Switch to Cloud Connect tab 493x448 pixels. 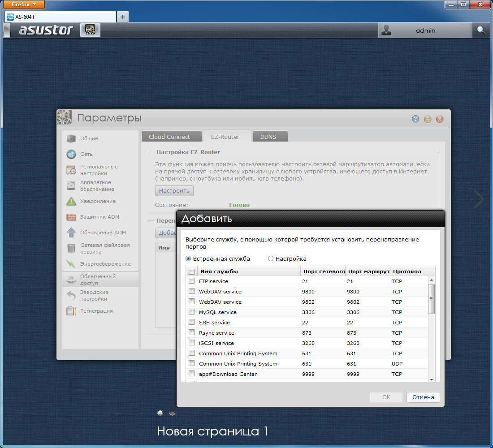[x=171, y=137]
